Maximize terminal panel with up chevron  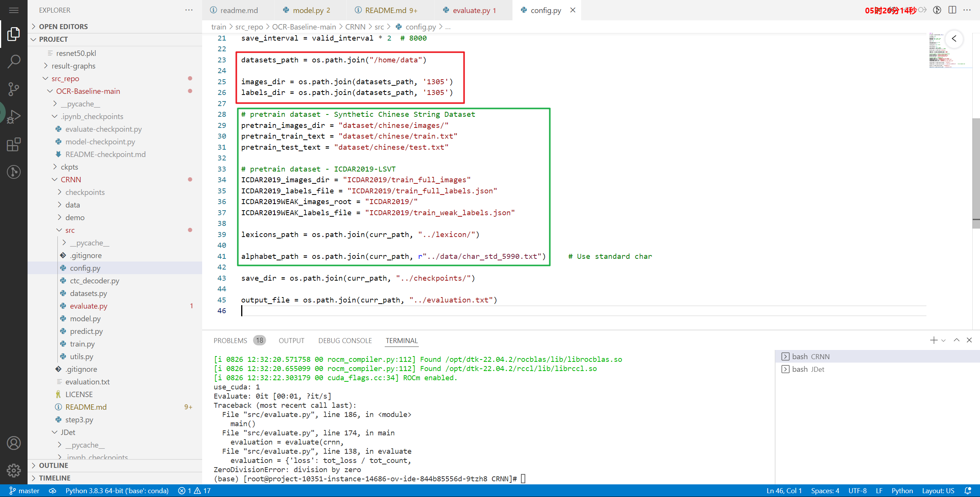[x=957, y=340]
